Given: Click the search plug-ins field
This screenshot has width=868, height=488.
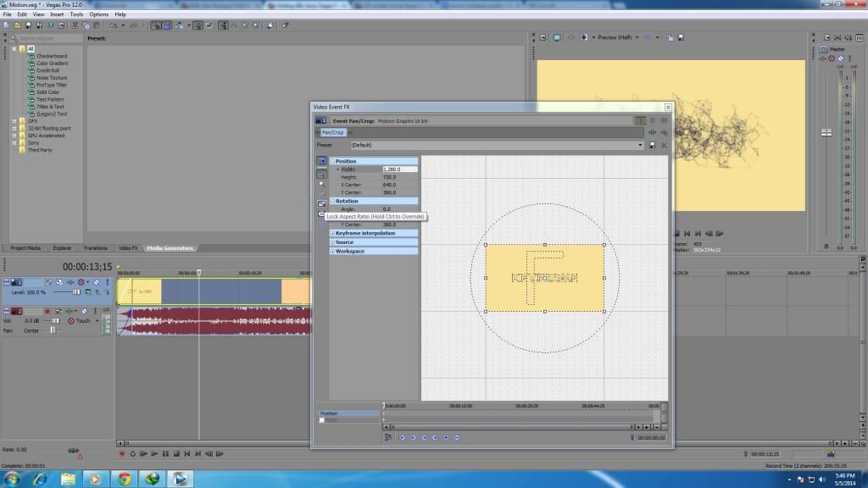Looking at the screenshot, I should click(48, 38).
